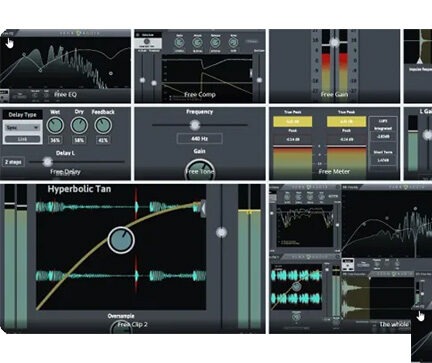Select the 36% Wet value field
Image resolution: width=432 pixels, height=363 pixels.
55,140
